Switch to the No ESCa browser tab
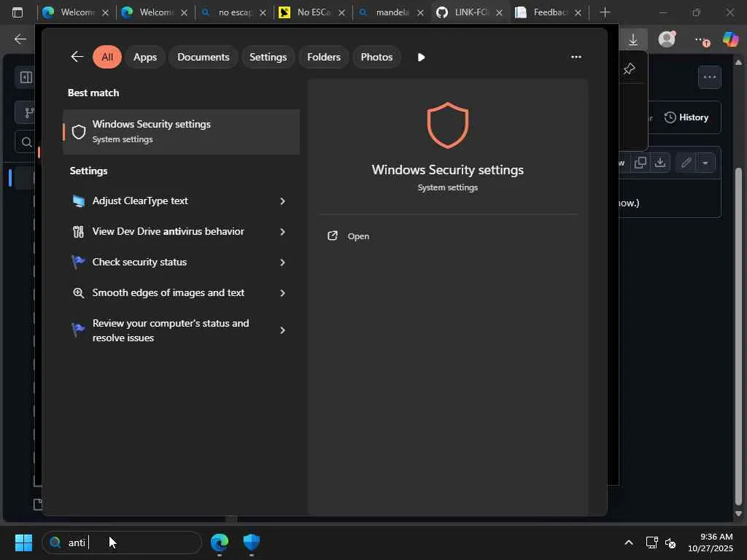The image size is (747, 560). (312, 12)
